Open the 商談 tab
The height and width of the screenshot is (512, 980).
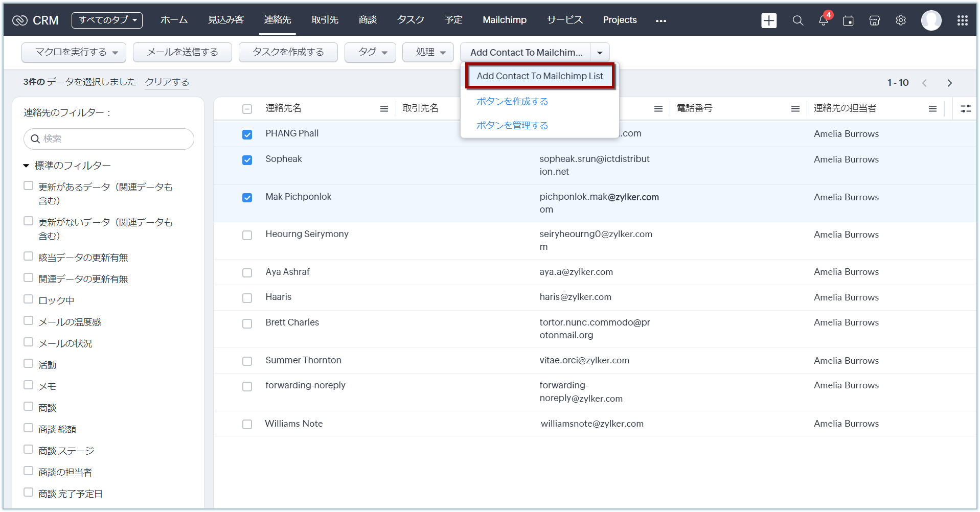pyautogui.click(x=368, y=20)
